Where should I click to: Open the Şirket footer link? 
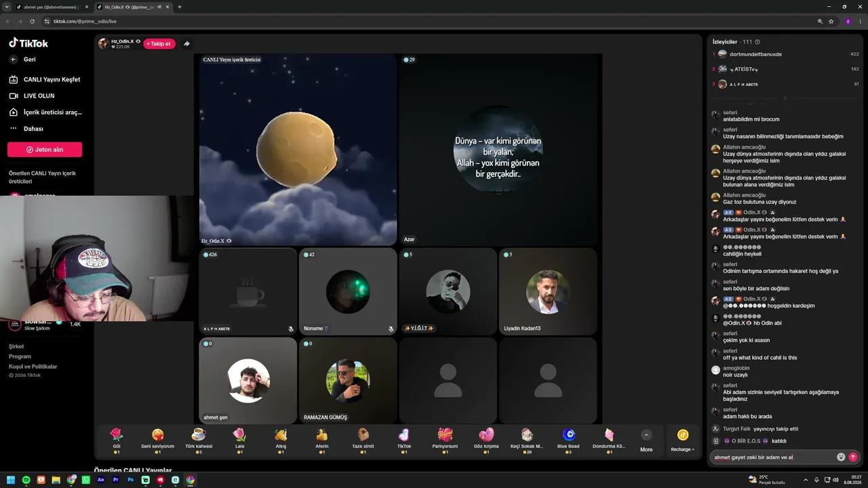(16, 346)
